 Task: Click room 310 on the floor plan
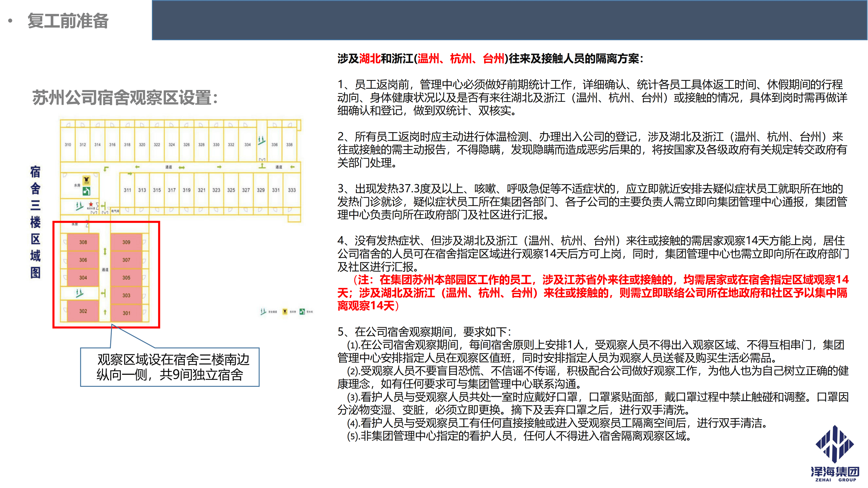[68, 145]
